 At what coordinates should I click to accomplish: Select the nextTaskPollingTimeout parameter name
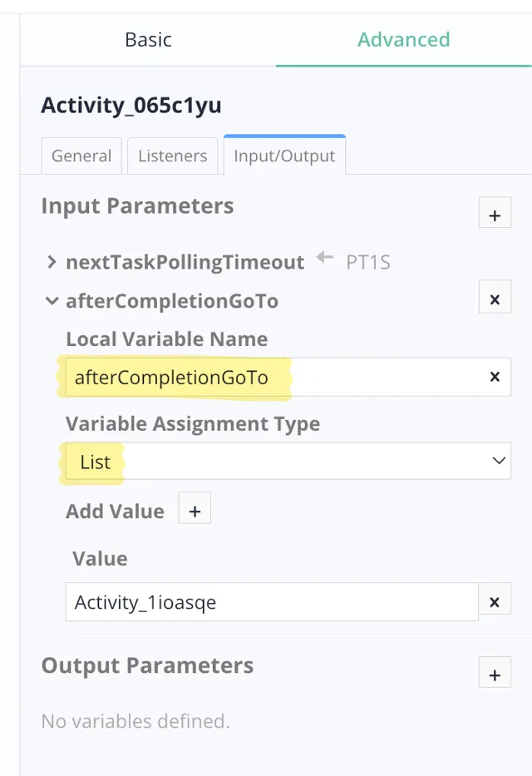point(185,263)
